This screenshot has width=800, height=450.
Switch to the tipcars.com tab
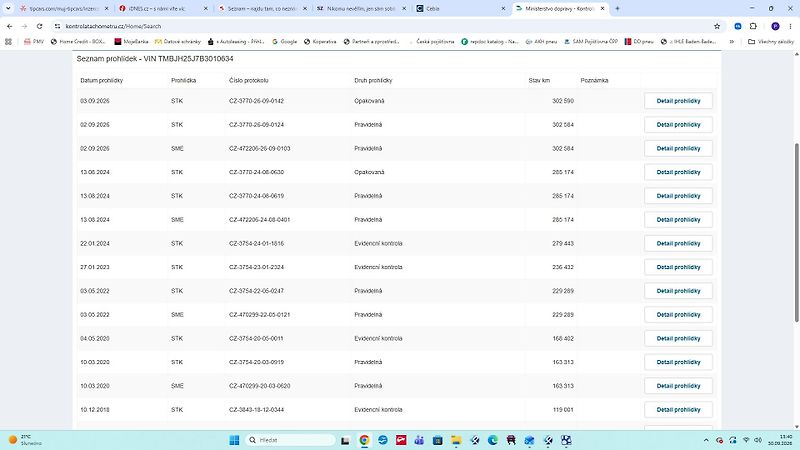pyautogui.click(x=64, y=9)
